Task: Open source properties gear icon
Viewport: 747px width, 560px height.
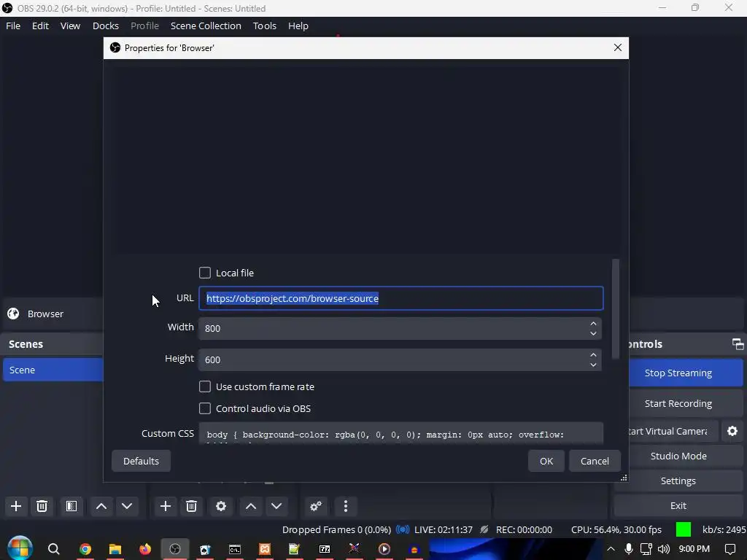Action: point(221,506)
